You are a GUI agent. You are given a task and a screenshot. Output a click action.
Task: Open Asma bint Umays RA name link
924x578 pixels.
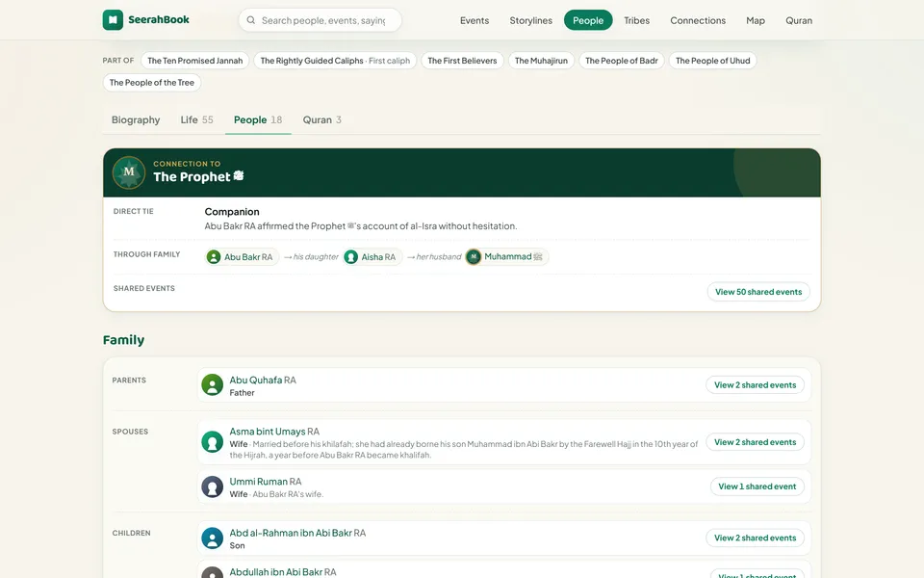pos(274,432)
